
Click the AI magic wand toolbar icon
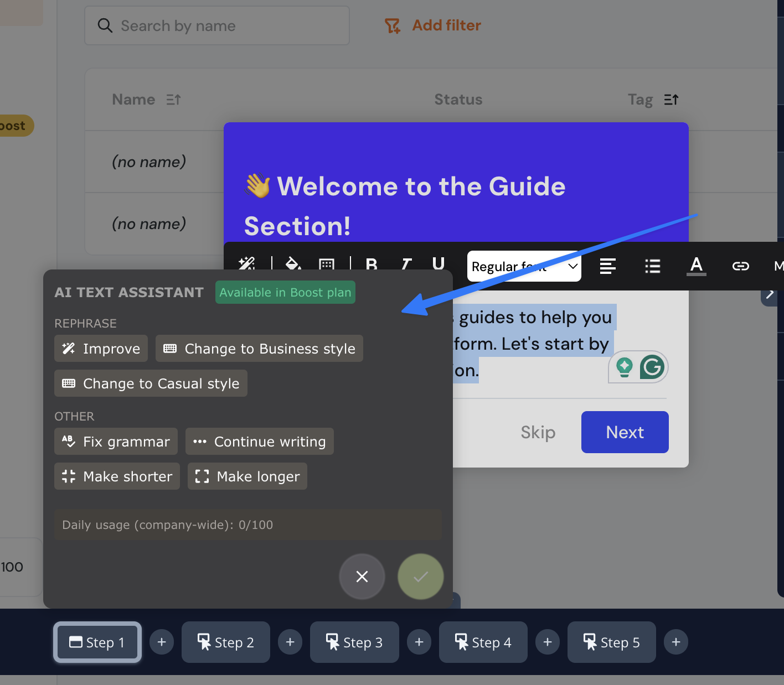pyautogui.click(x=247, y=263)
